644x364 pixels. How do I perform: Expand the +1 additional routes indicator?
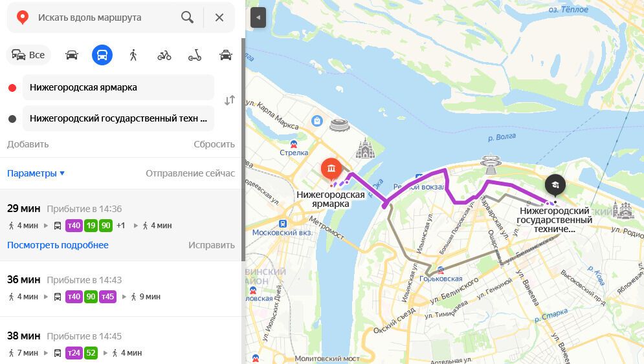pyautogui.click(x=120, y=225)
